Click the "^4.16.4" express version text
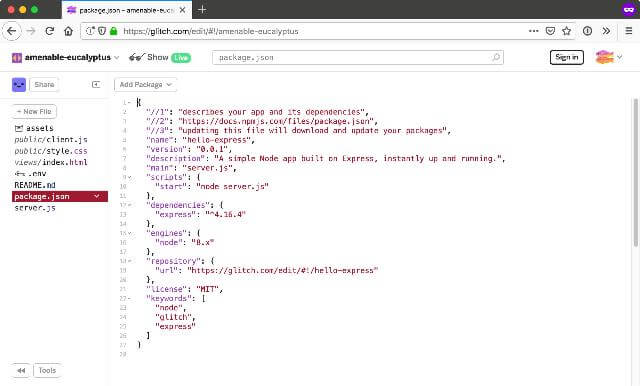The image size is (640, 386). 225,215
